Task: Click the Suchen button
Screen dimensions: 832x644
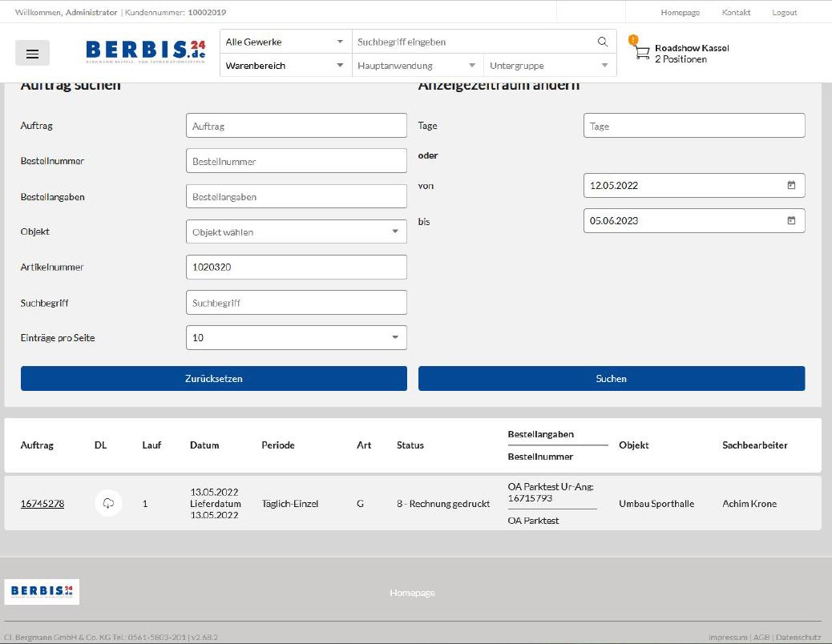Action: 612,378
